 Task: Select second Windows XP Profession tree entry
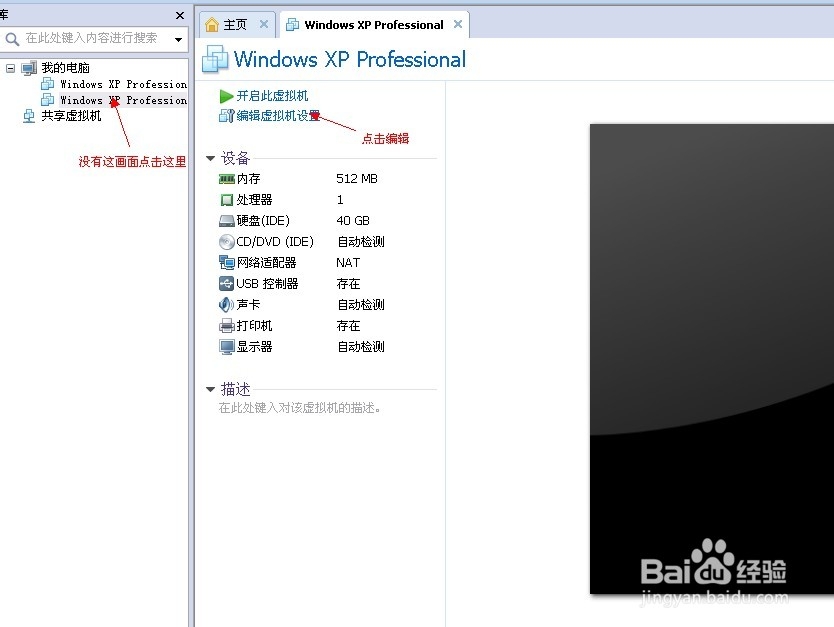coord(123,100)
